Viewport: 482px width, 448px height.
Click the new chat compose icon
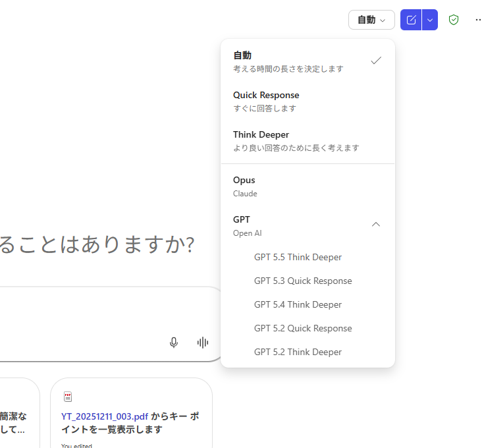click(x=411, y=20)
